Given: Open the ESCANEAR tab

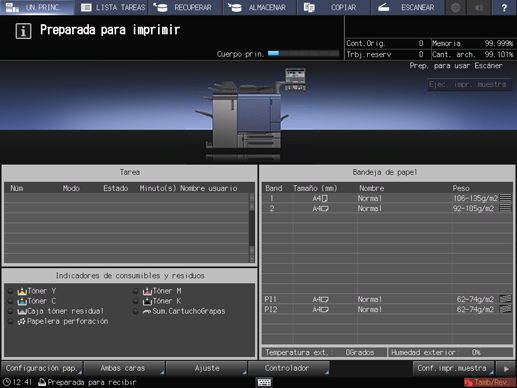Looking at the screenshot, I should (x=408, y=7).
